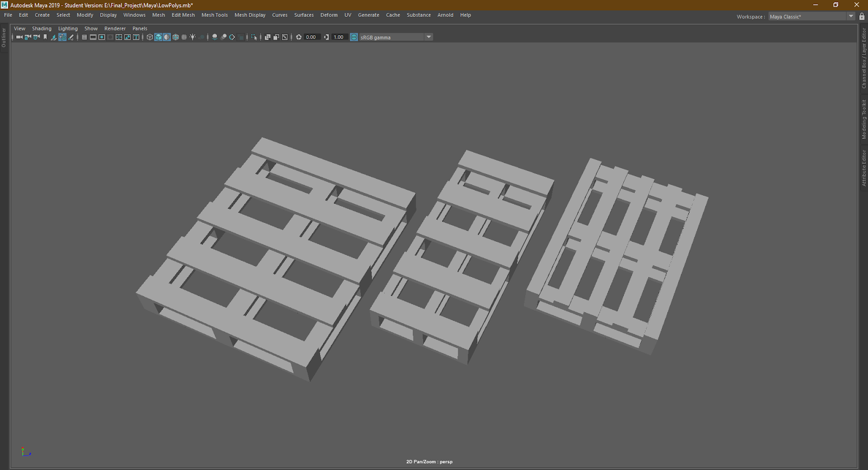Image resolution: width=868 pixels, height=470 pixels.
Task: Click the workspace lock icon
Action: [862, 16]
